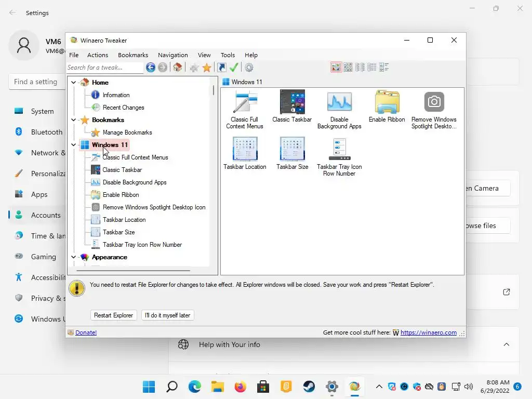
Task: Open the Tools menu
Action: click(228, 55)
